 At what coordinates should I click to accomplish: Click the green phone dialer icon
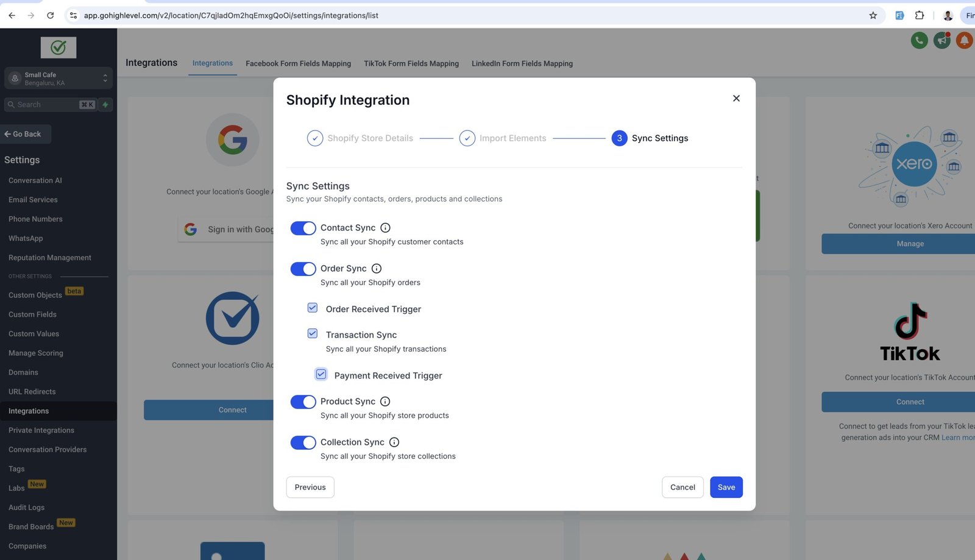point(919,41)
